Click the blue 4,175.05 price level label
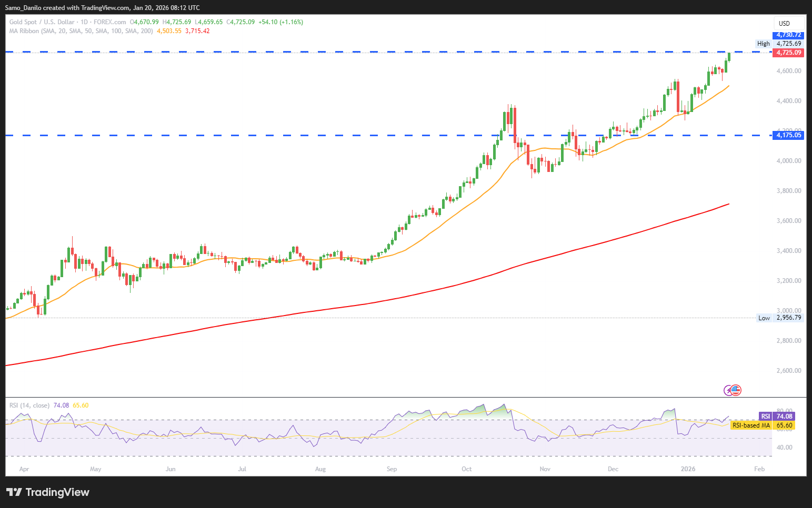812x508 pixels. click(789, 135)
